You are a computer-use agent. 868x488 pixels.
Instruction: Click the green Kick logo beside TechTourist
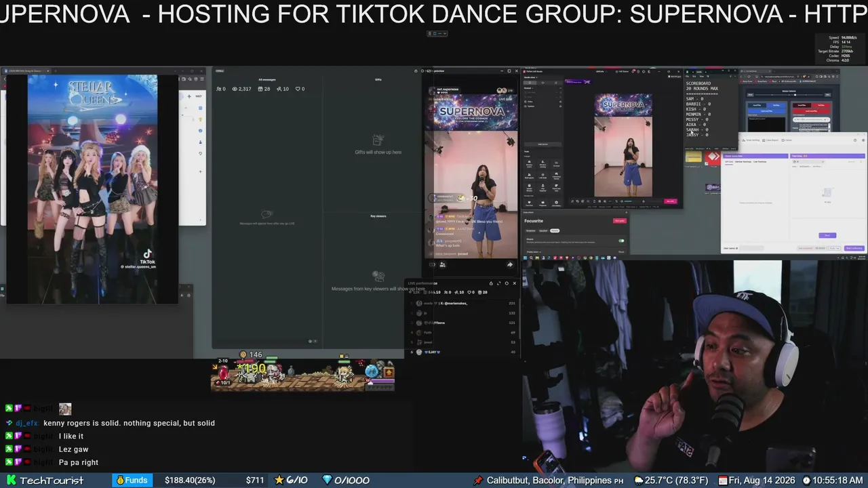(11, 480)
